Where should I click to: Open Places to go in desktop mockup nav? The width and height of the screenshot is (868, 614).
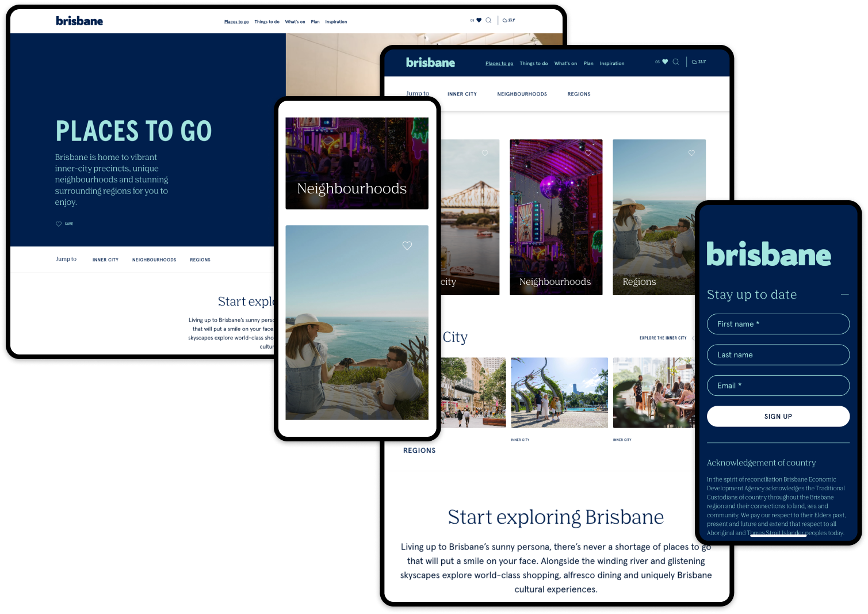point(236,22)
